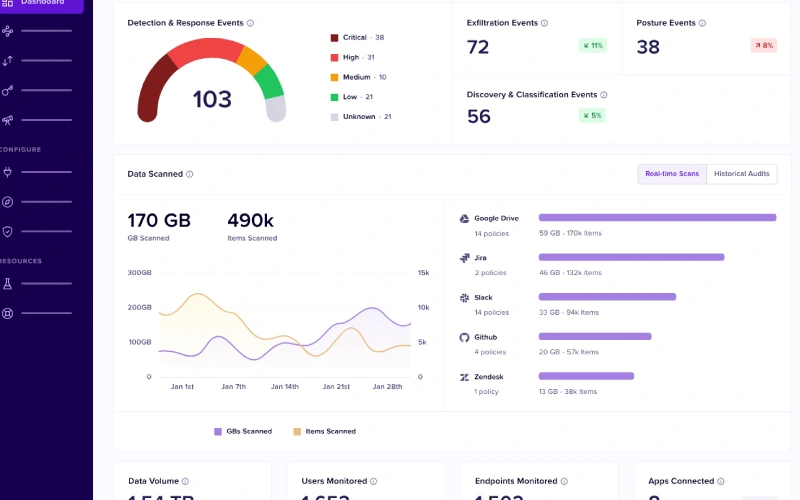This screenshot has width=800, height=500.
Task: Click the Google Drive icon
Action: [464, 218]
